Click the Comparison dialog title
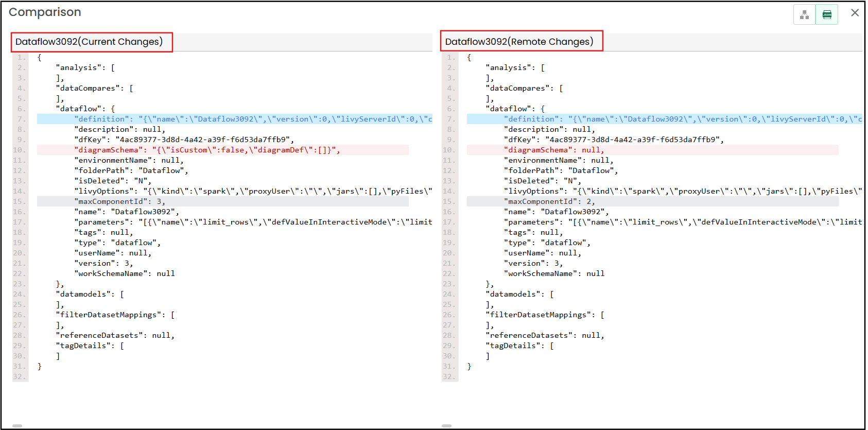Viewport: 868px width, 430px height. tap(45, 12)
